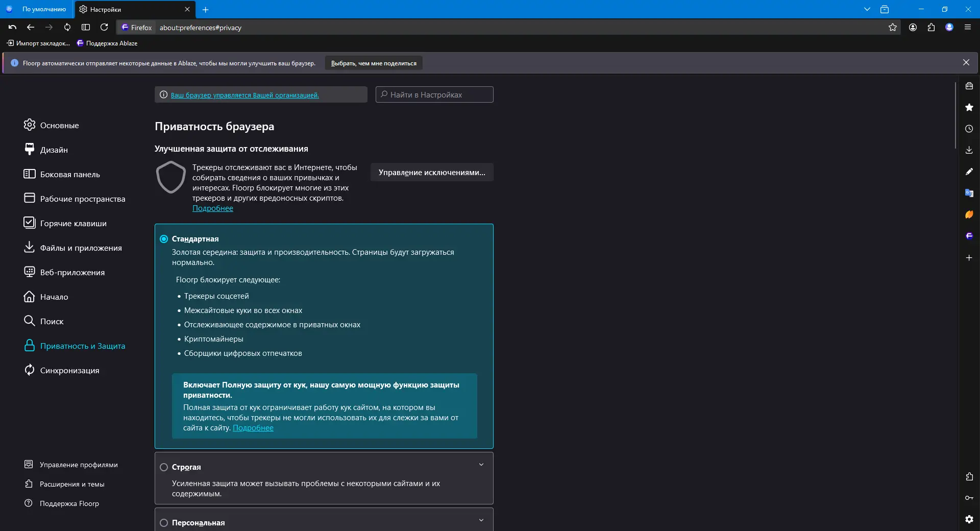This screenshot has height=531, width=980.
Task: Open the hamburger application menu
Action: click(x=968, y=28)
